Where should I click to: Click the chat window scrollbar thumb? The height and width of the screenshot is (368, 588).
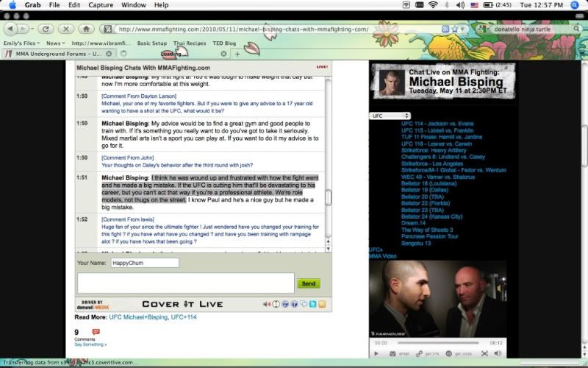pos(328,197)
